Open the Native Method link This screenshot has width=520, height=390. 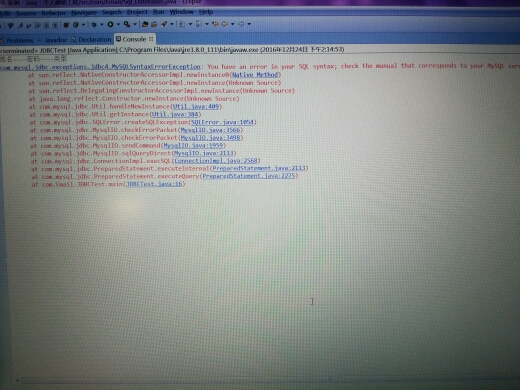[255, 75]
